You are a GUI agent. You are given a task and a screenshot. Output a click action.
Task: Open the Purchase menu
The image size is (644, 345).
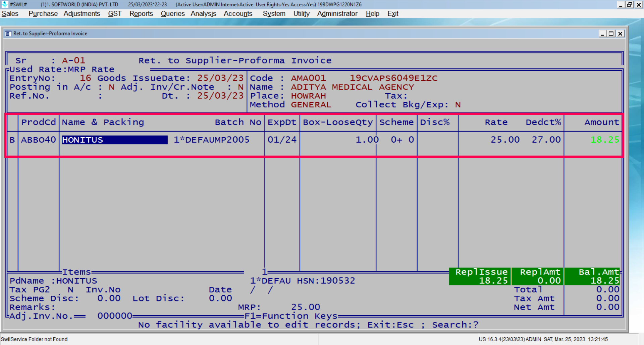point(43,14)
